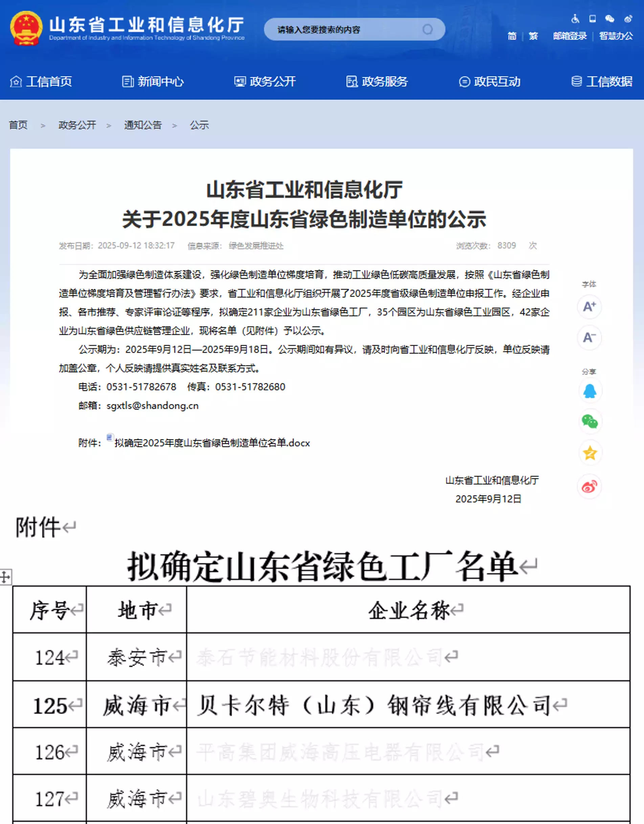Click the white WeChat icon in header

[x=609, y=19]
